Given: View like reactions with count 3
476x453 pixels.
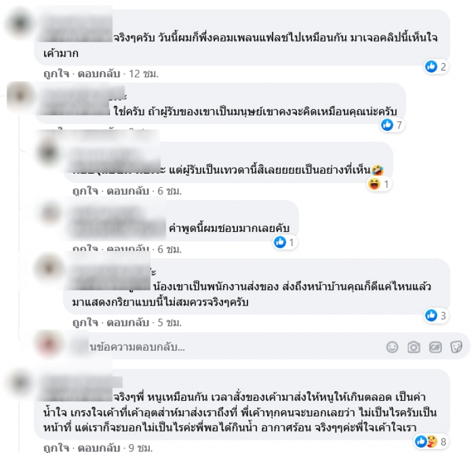Looking at the screenshot, I should point(436,316).
